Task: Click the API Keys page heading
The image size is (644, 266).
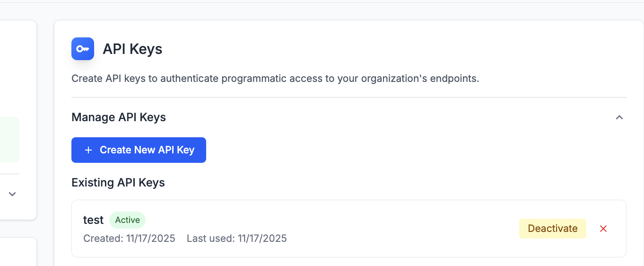Action: [132, 49]
